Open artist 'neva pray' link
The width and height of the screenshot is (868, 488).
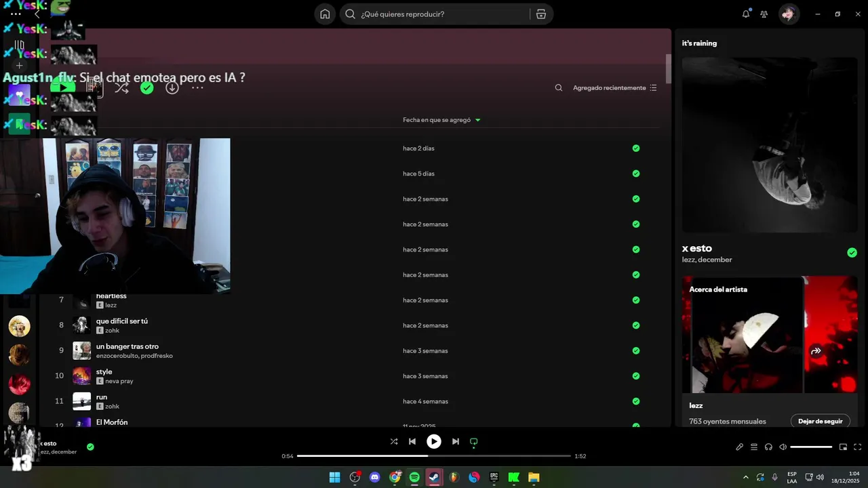click(x=119, y=381)
